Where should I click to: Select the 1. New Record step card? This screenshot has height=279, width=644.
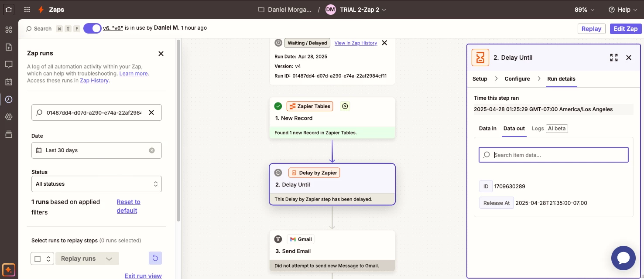point(332,118)
